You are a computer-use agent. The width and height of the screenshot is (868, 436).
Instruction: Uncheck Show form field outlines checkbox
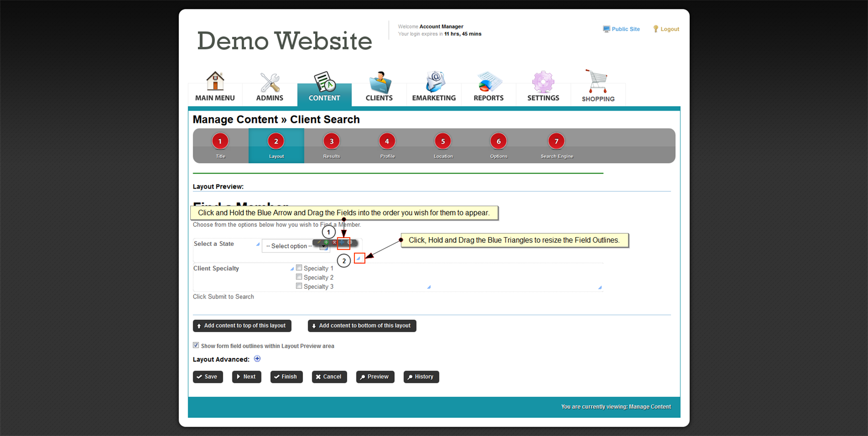(196, 346)
